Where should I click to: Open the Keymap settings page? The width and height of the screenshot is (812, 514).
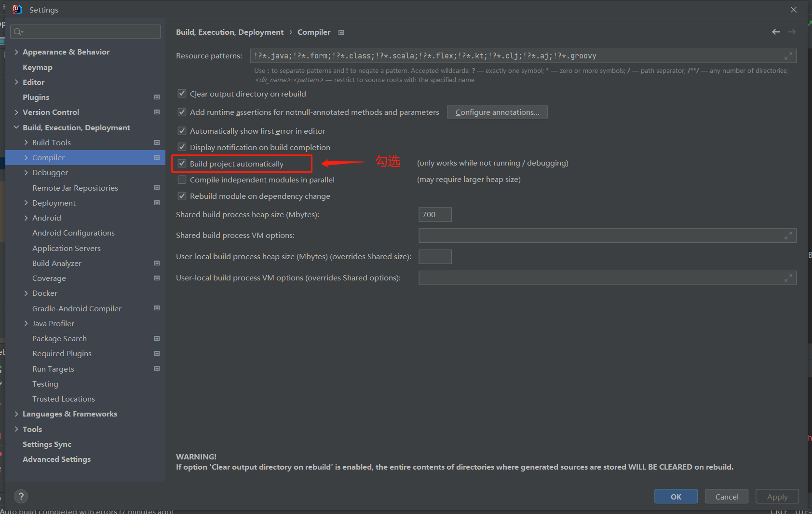(38, 67)
